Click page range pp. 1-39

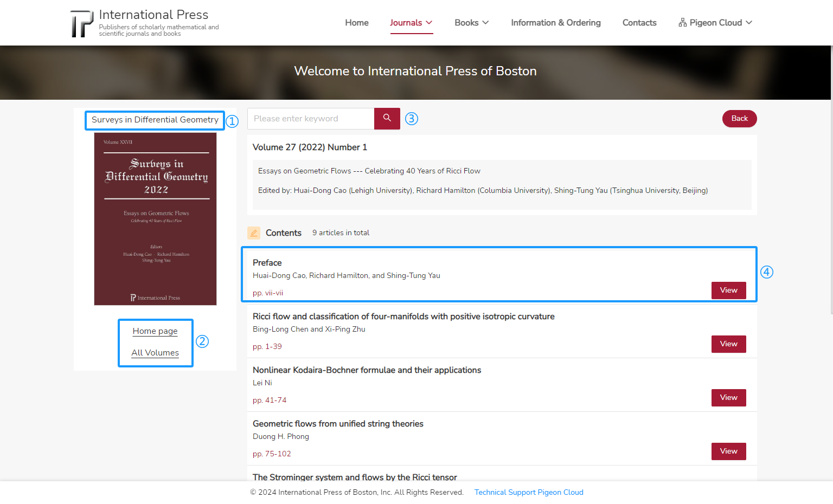267,347
